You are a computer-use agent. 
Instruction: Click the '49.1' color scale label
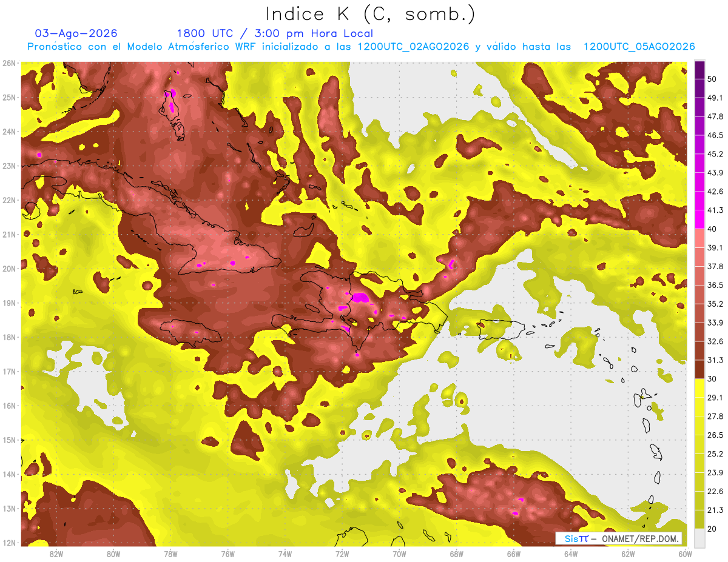tap(715, 98)
